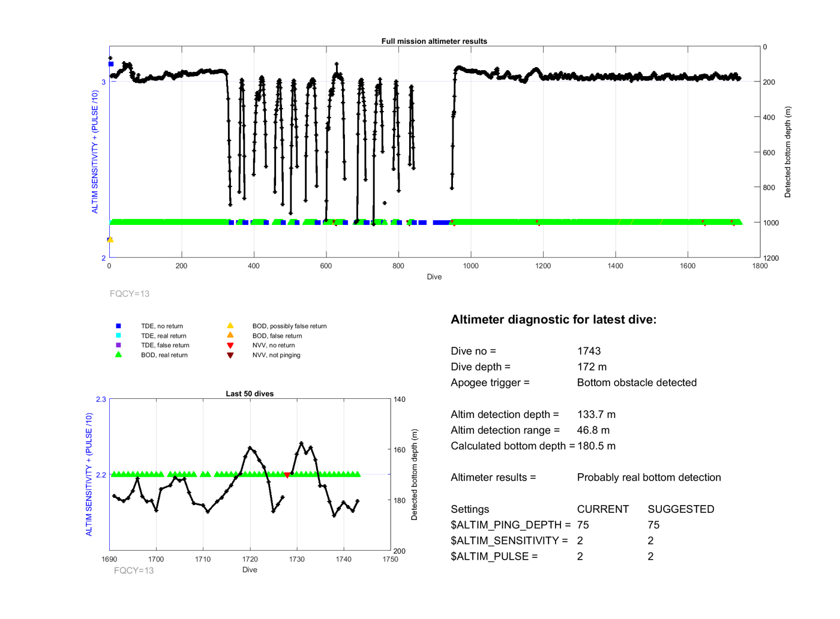Click the suggested value 75 for $ALTIM_PING_DEPTH
Image resolution: width=840 pixels, height=619 pixels.
653,525
